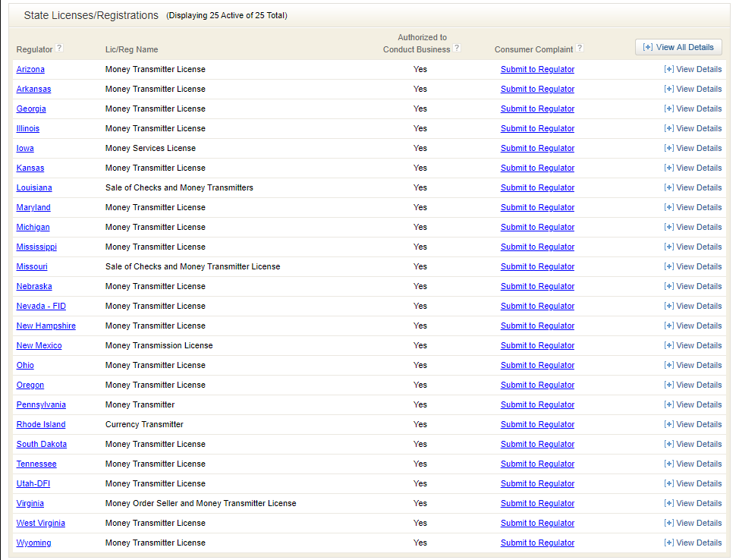The height and width of the screenshot is (560, 739).
Task: Expand View Details for Iowa row
Action: (x=693, y=148)
